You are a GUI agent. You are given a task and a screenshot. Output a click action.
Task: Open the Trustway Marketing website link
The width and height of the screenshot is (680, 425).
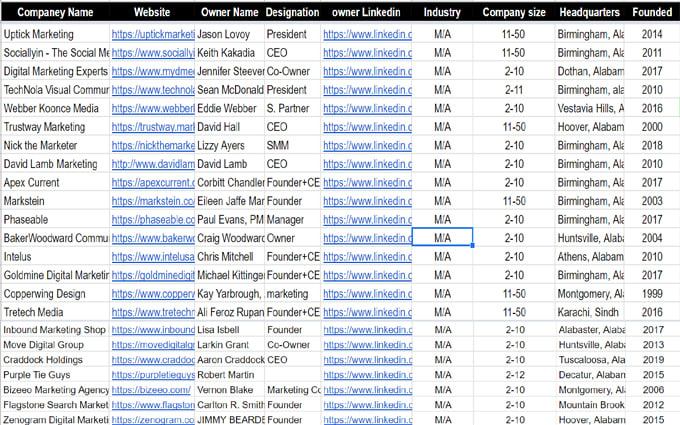point(153,127)
